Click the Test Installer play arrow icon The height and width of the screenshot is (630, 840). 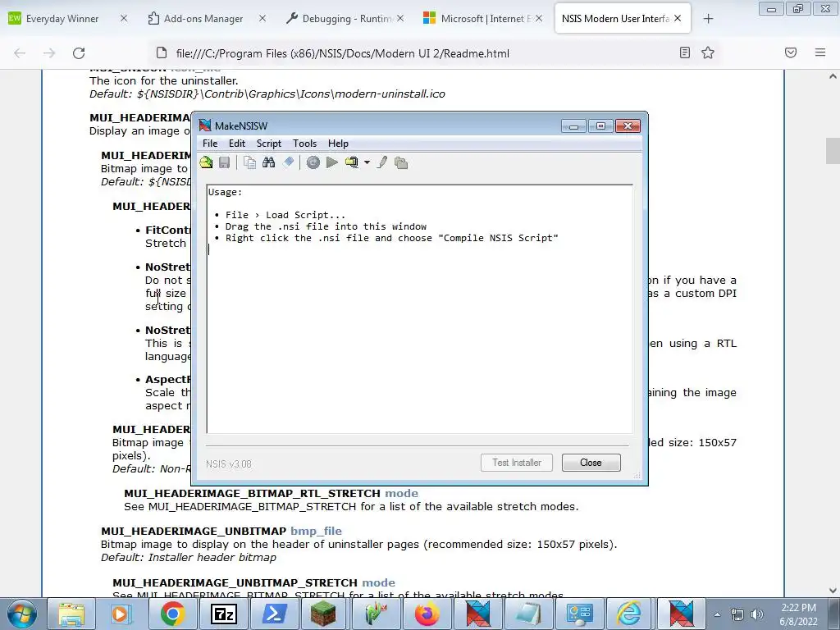click(x=332, y=162)
